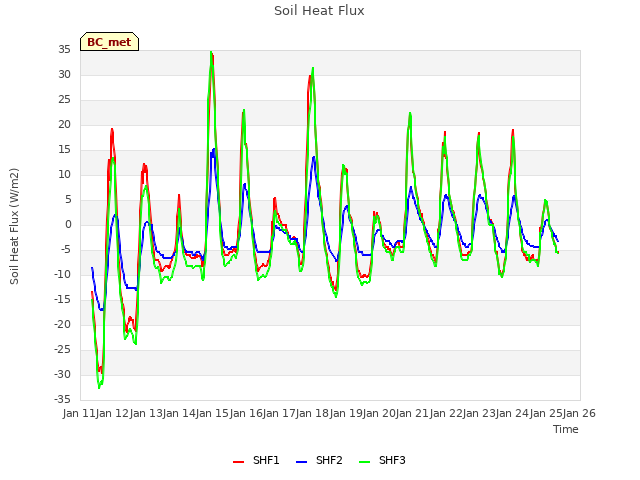This screenshot has height=480, width=640.
Task: Click the red SHF1 legend marker
Action: pos(238,462)
